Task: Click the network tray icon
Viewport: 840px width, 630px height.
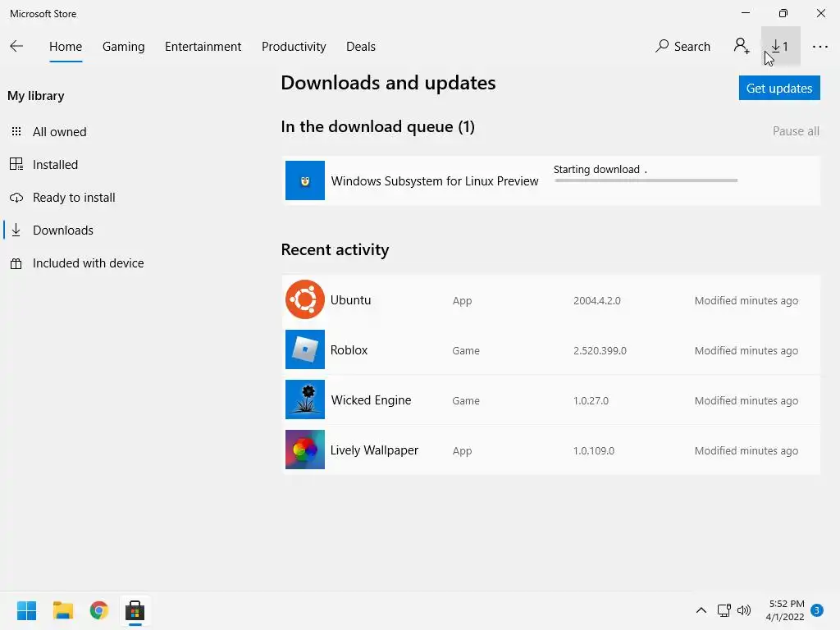Action: [724, 610]
